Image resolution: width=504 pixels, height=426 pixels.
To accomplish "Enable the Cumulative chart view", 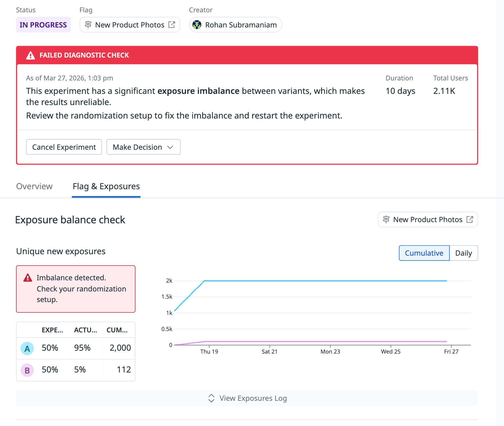I will pos(424,253).
